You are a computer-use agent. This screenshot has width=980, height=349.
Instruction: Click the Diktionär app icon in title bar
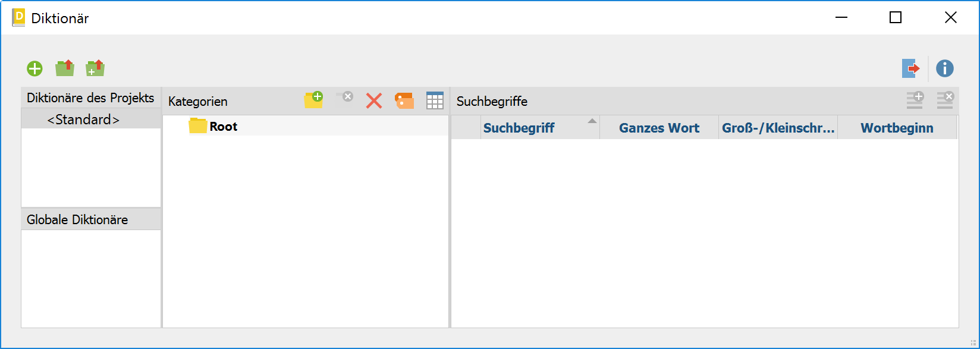click(x=18, y=18)
